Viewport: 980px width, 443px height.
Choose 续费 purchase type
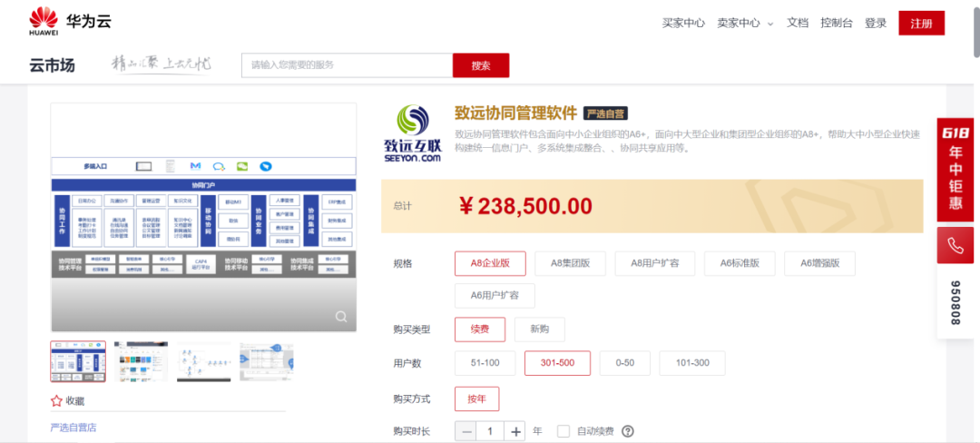click(x=480, y=330)
